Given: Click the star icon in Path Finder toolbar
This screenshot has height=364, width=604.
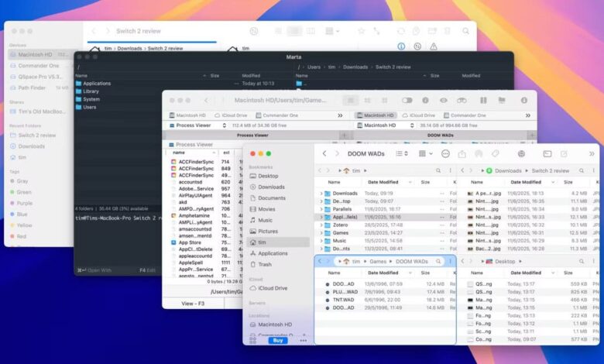Looking at the screenshot, I should [361, 31].
